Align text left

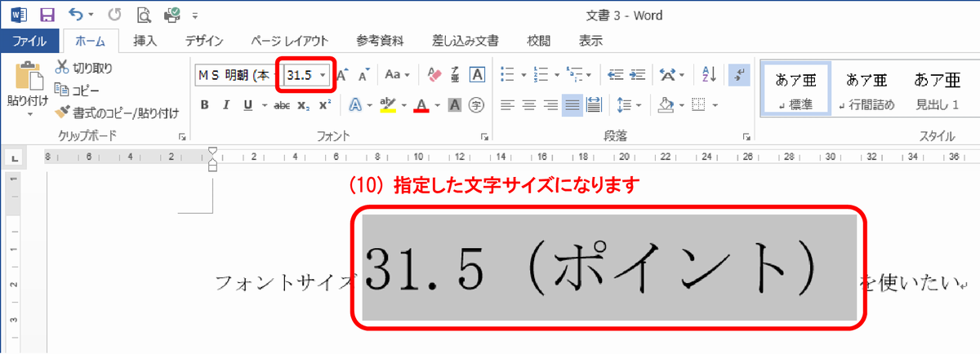pos(508,104)
